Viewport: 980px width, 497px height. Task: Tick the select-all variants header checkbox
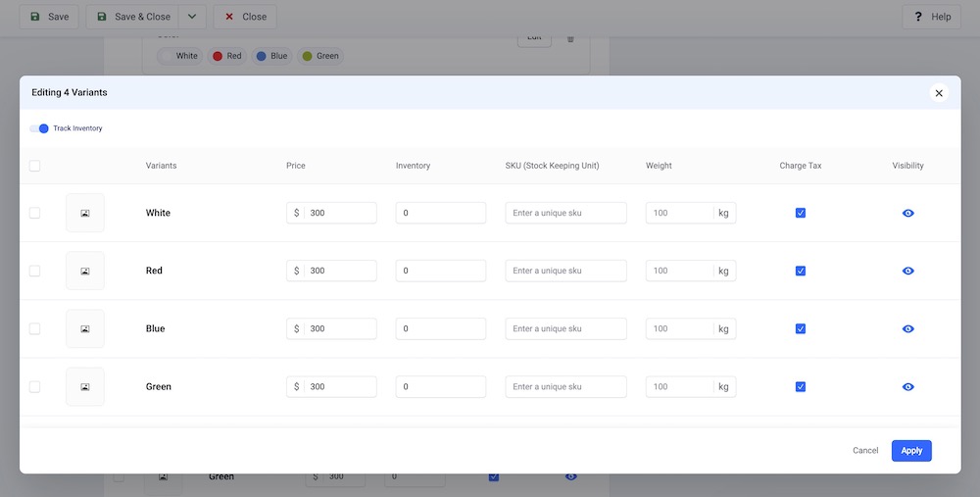click(35, 166)
